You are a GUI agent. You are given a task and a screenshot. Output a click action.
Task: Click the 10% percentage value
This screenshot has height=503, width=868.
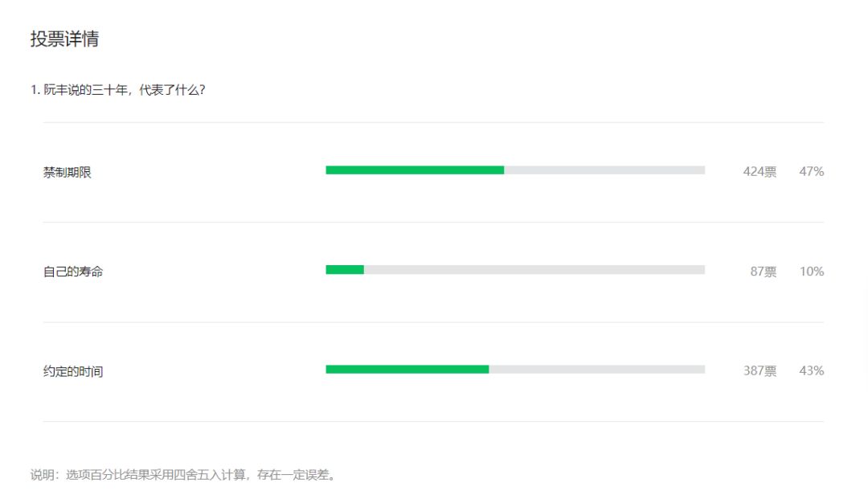(x=812, y=271)
